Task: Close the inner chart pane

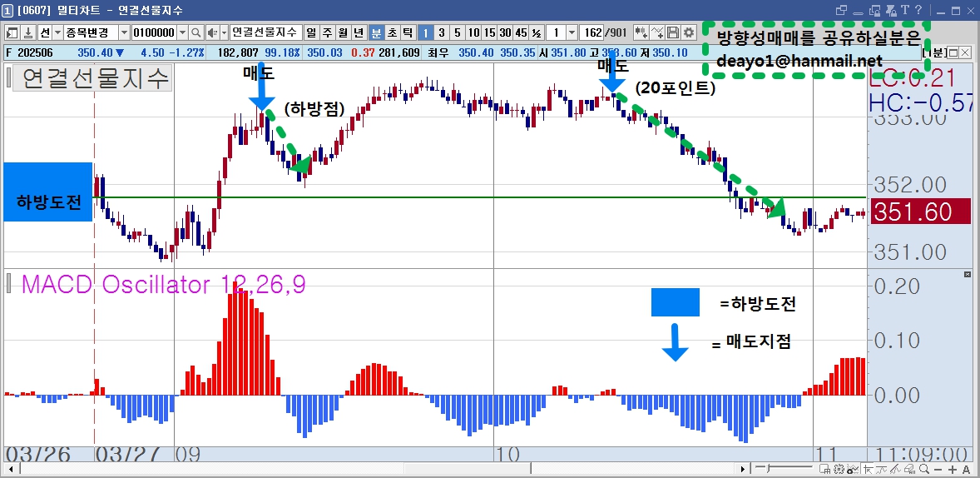Action: pos(965,52)
